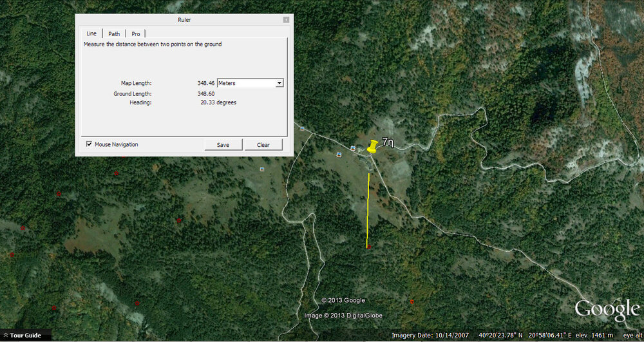Click the 7η placemark label
Viewport: 644px width, 342px height.
(388, 142)
